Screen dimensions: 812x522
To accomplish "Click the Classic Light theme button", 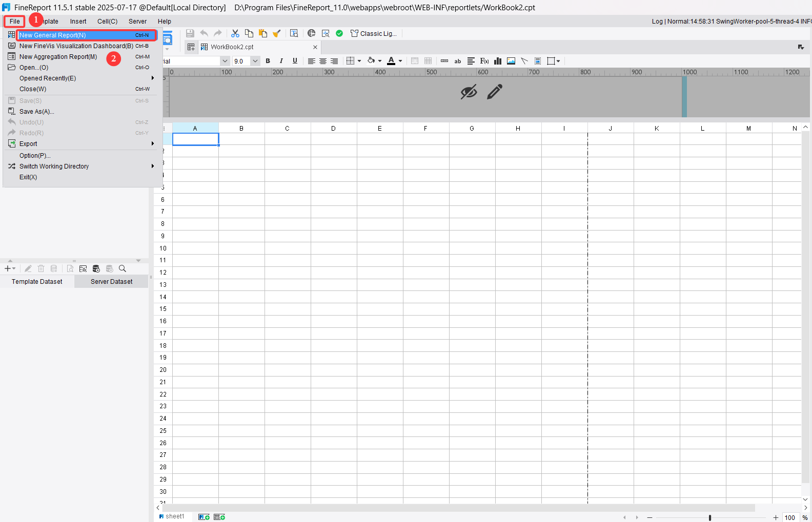I will [x=373, y=34].
